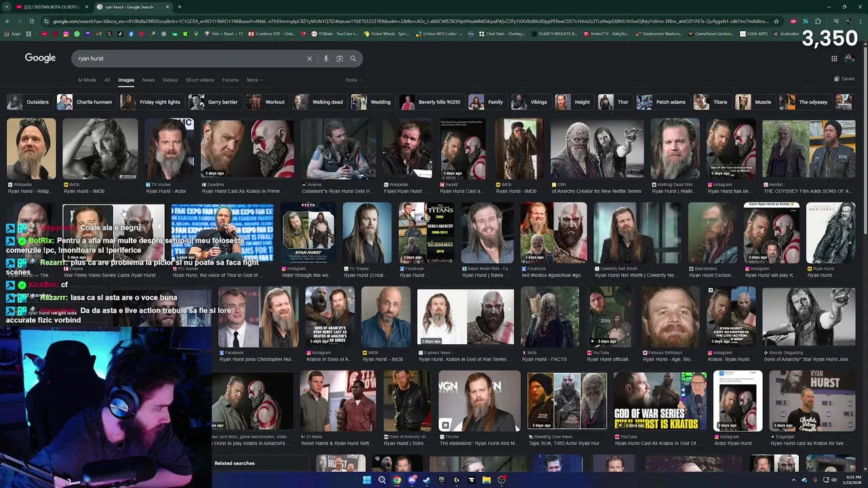Start voice search with the microphone icon
The height and width of the screenshot is (488, 868).
point(326,58)
